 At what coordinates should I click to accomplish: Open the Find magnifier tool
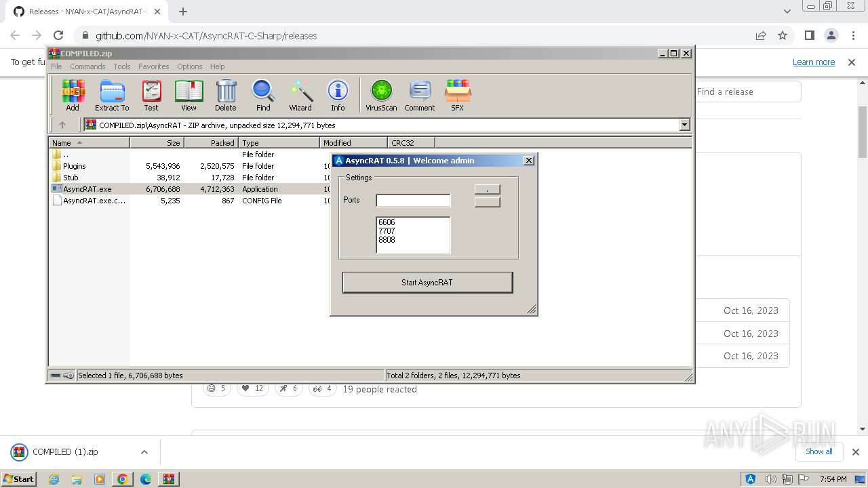point(263,96)
